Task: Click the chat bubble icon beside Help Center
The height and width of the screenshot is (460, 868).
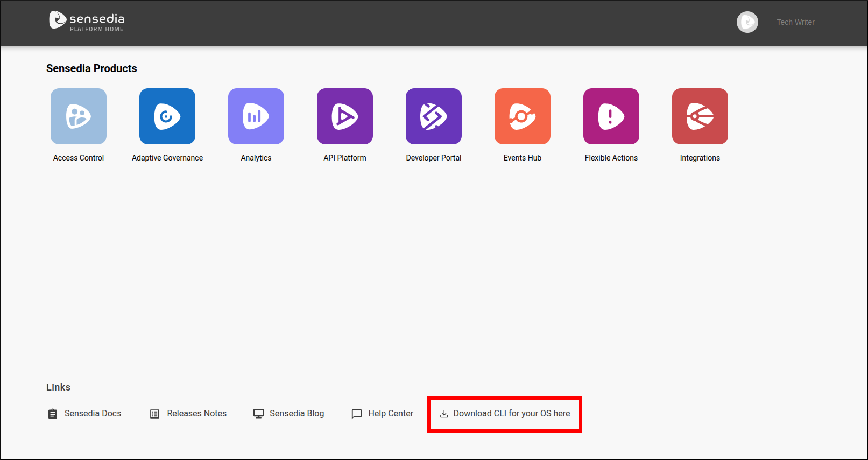Action: (x=357, y=414)
